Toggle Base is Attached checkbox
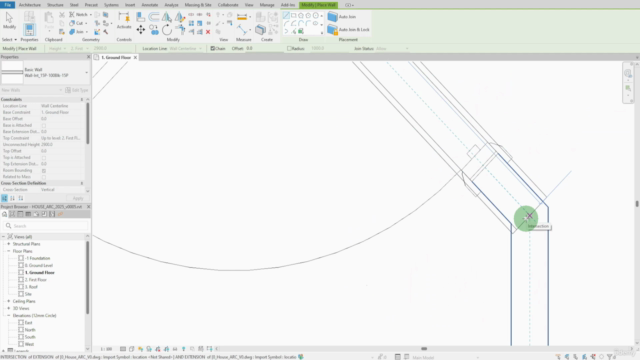Screen dimensions: 640x360 (x=44, y=125)
